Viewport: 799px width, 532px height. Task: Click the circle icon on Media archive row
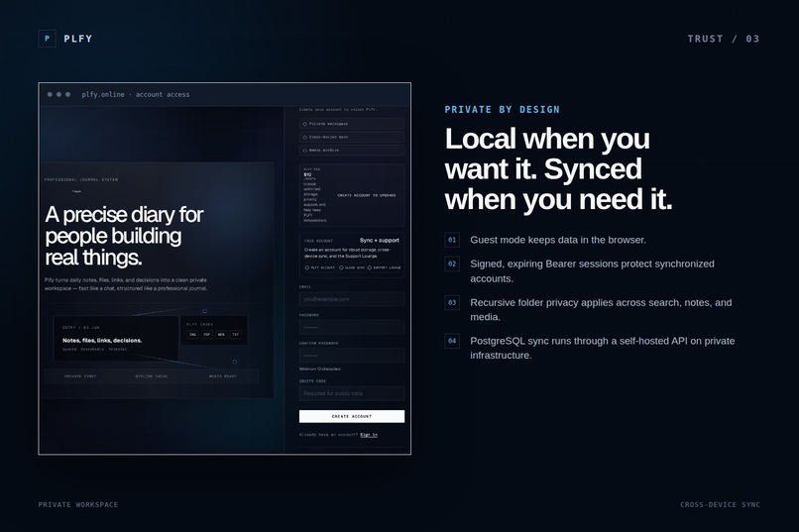point(305,151)
